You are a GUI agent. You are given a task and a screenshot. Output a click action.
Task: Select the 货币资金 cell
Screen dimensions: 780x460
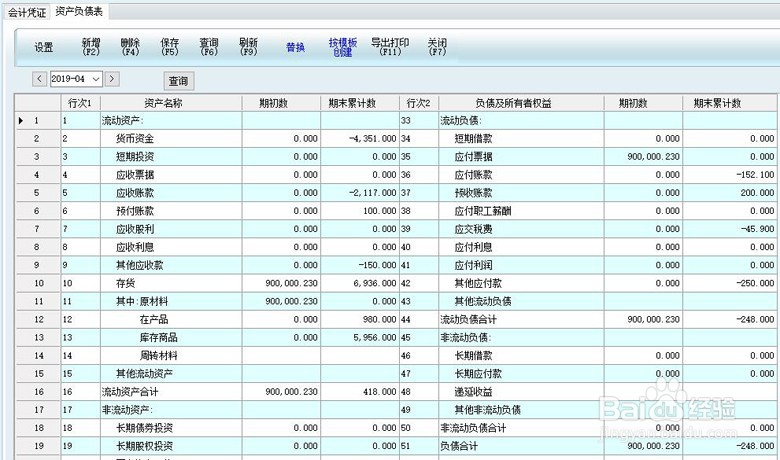click(171, 139)
